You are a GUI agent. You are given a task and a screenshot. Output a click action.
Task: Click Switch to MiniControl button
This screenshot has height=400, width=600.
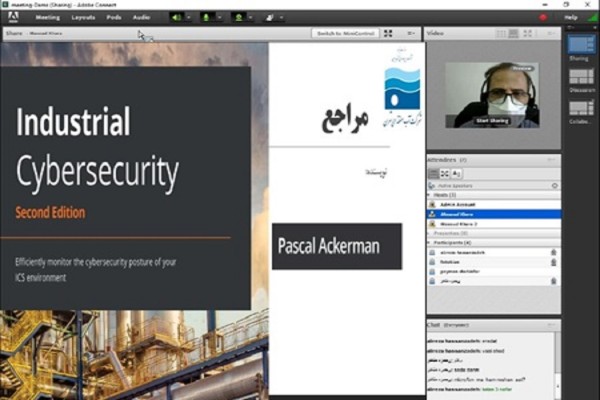coord(345,33)
